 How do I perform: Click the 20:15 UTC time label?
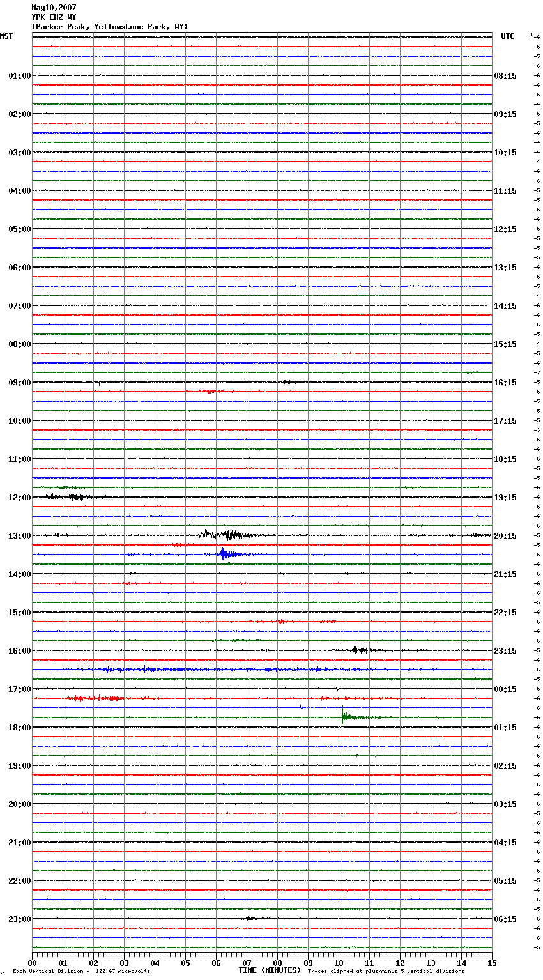pyautogui.click(x=505, y=536)
